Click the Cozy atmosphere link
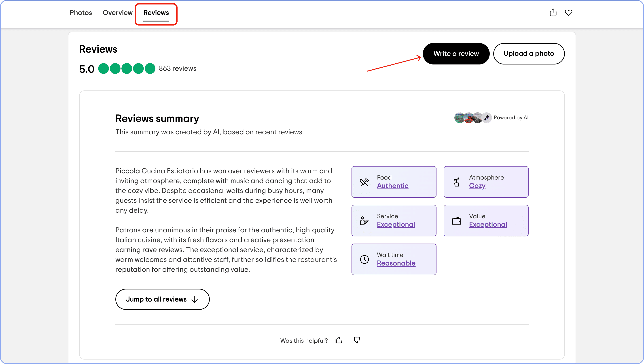644x364 pixels. (x=477, y=186)
